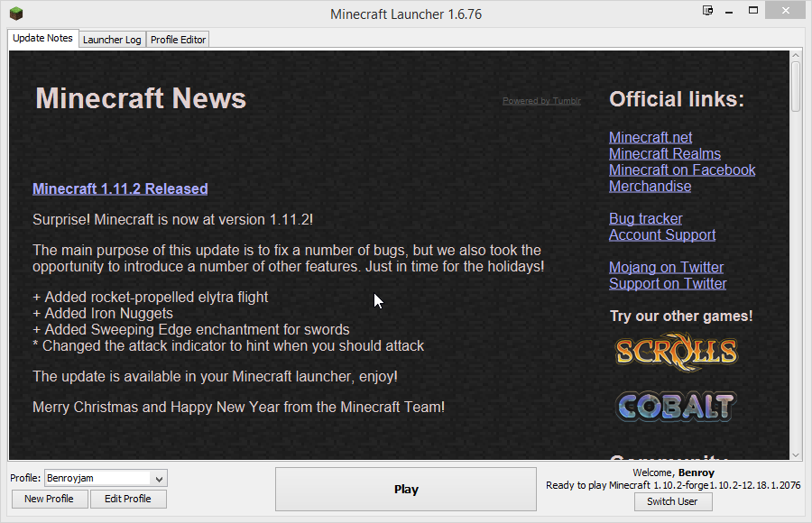Open the Bug tracker link
The width and height of the screenshot is (812, 523).
(x=645, y=218)
